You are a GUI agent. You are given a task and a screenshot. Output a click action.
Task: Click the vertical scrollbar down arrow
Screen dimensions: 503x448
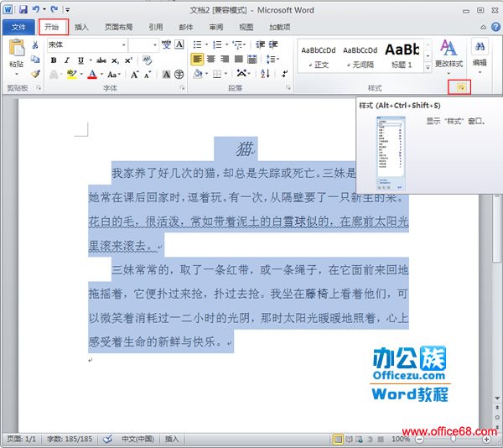(x=497, y=398)
